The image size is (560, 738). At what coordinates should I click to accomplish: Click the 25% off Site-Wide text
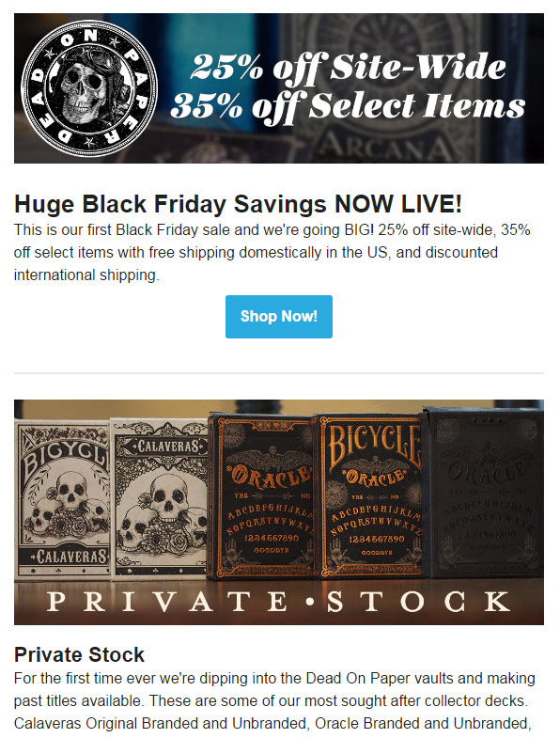pos(349,69)
